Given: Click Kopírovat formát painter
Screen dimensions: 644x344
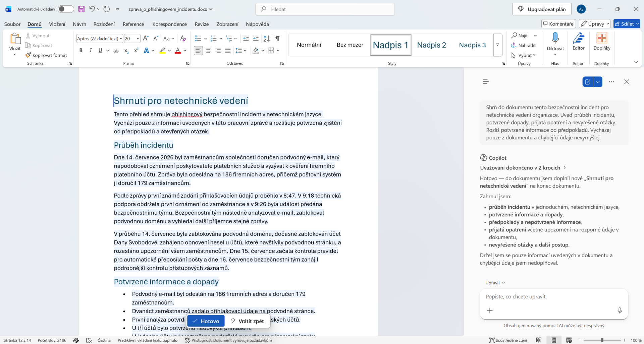Looking at the screenshot, I should click(x=46, y=55).
